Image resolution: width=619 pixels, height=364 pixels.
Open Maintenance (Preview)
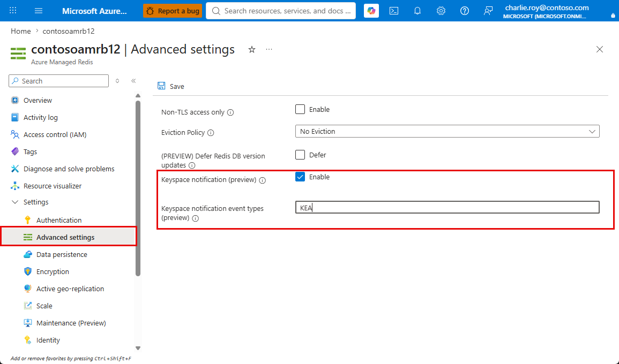click(x=71, y=323)
